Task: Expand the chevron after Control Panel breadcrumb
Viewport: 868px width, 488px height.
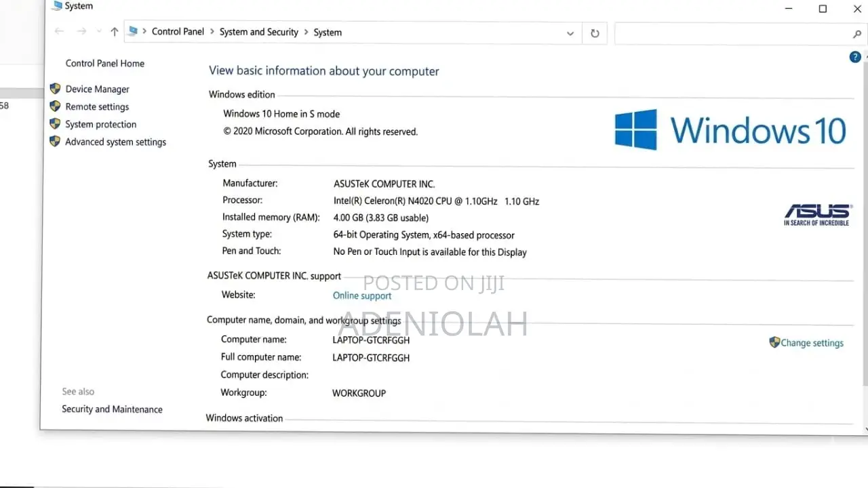Action: 212,32
